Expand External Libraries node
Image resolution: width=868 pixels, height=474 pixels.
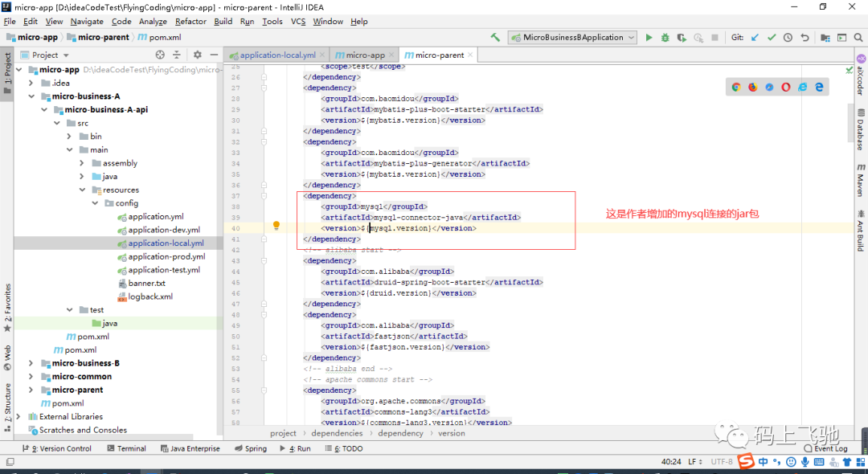click(18, 416)
